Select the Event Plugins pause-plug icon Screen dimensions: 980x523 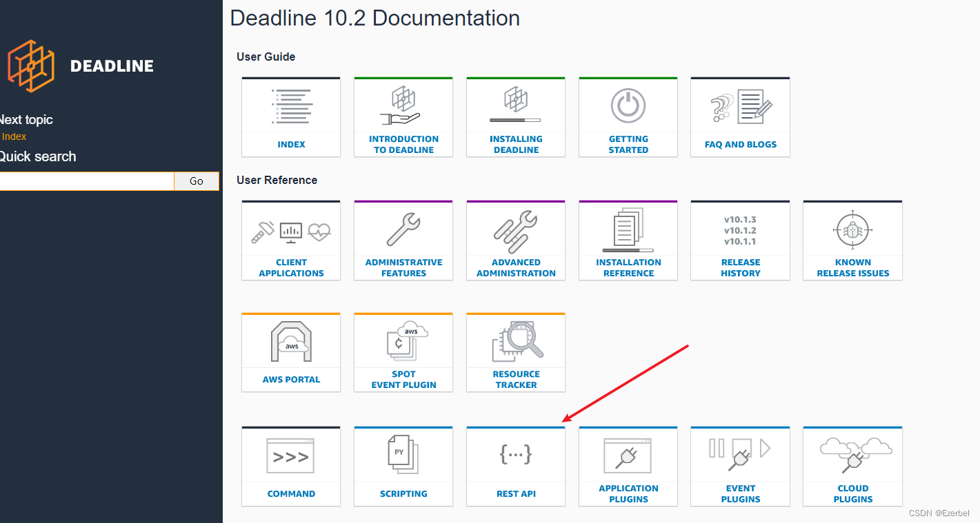point(740,455)
